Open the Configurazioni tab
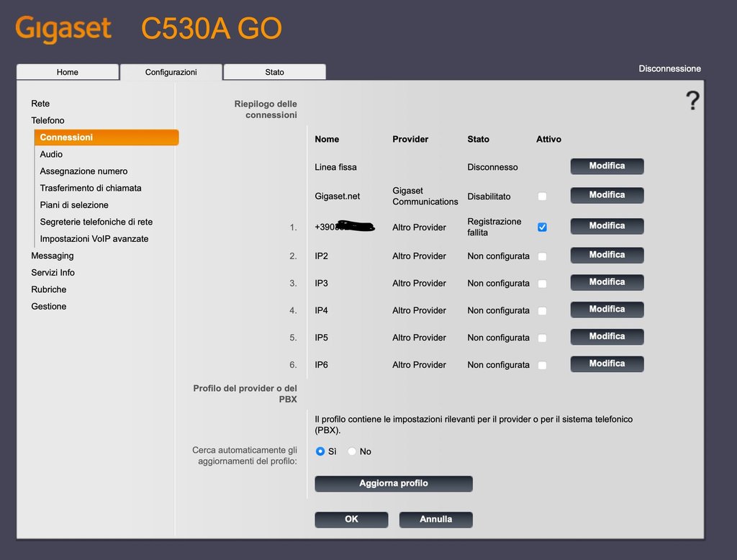The height and width of the screenshot is (560, 737). coord(171,72)
